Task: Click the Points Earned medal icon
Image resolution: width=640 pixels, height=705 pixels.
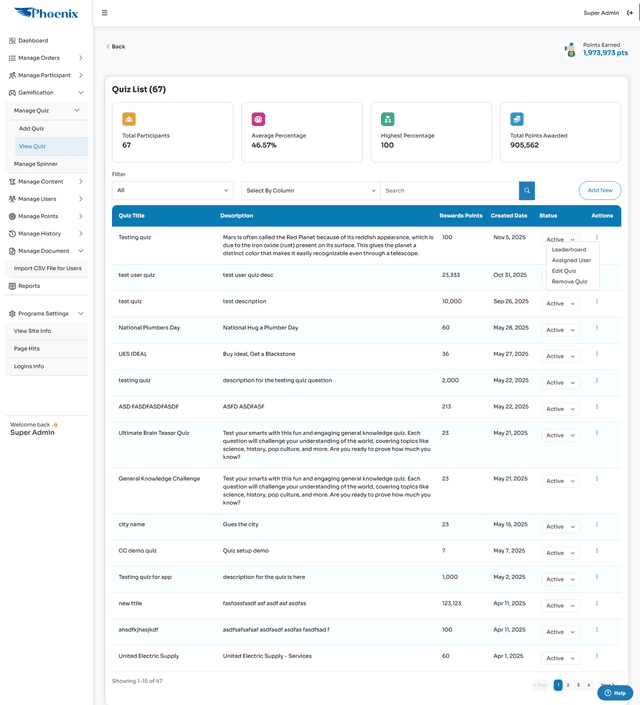Action: [x=571, y=49]
